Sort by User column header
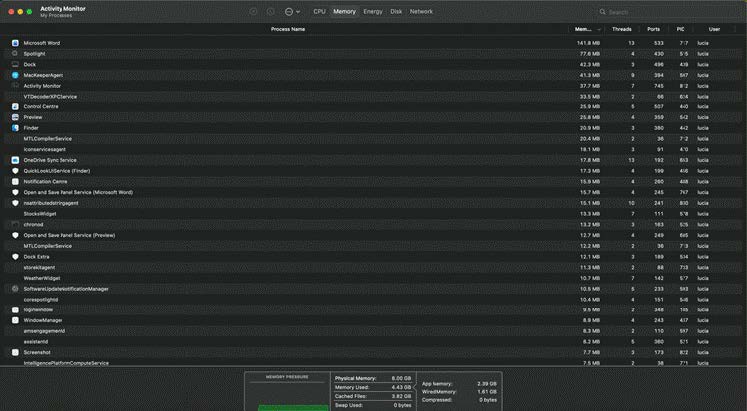Viewport: 747px width, 411px height. 714,29
